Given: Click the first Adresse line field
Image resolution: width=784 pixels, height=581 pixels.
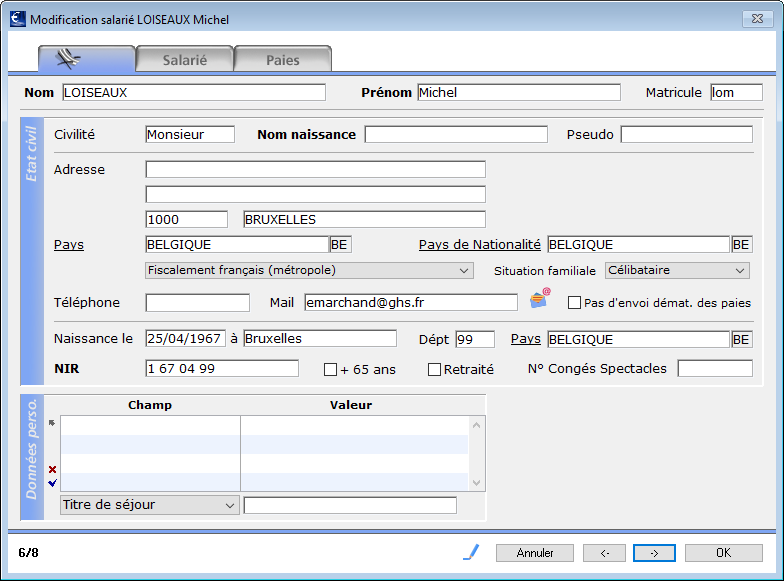Looking at the screenshot, I should pos(316,169).
